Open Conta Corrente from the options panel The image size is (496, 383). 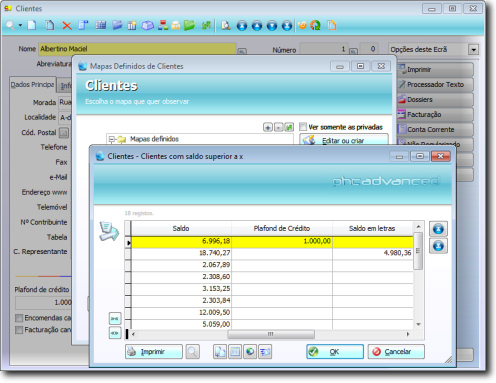(x=435, y=130)
